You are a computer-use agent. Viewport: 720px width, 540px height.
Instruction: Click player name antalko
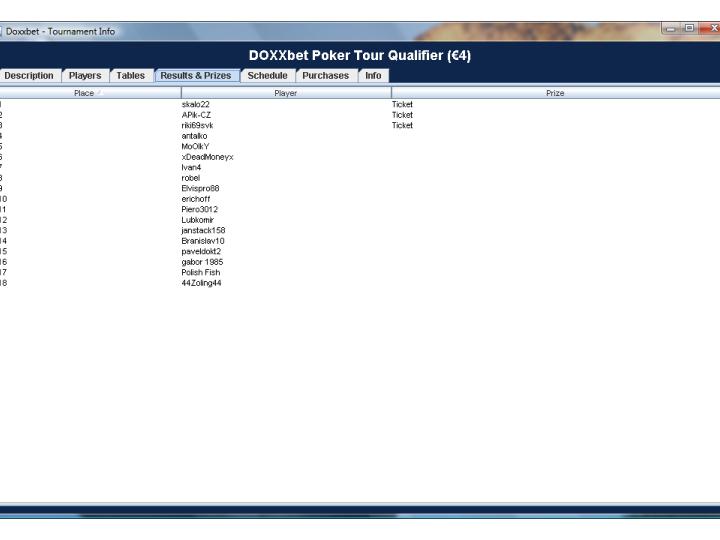click(194, 136)
